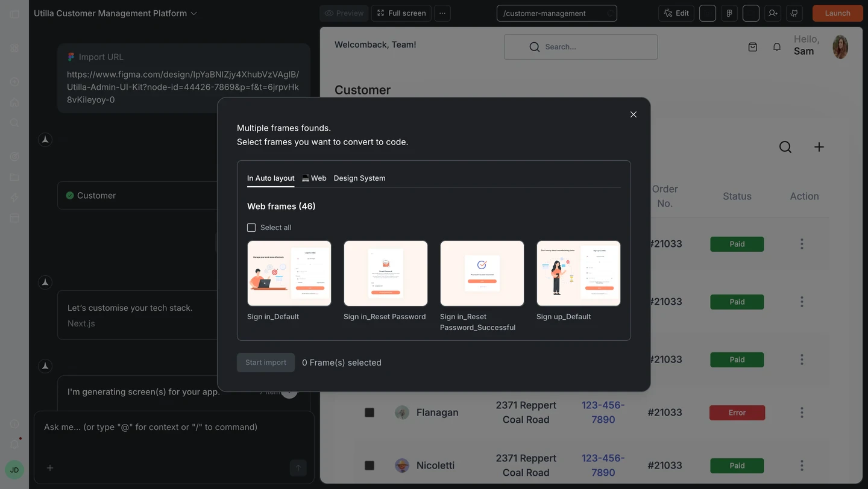Open the GitHub icon in the top toolbar
Viewport: 868px width, 489px height.
click(794, 13)
